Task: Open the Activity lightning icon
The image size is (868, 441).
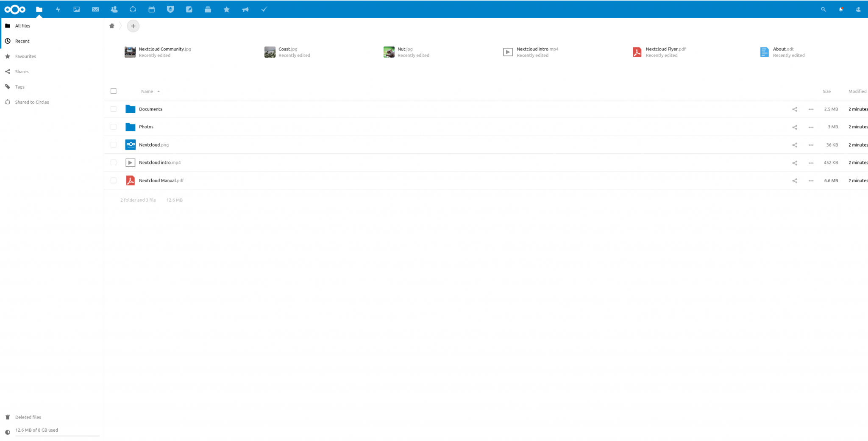Action: pyautogui.click(x=58, y=9)
